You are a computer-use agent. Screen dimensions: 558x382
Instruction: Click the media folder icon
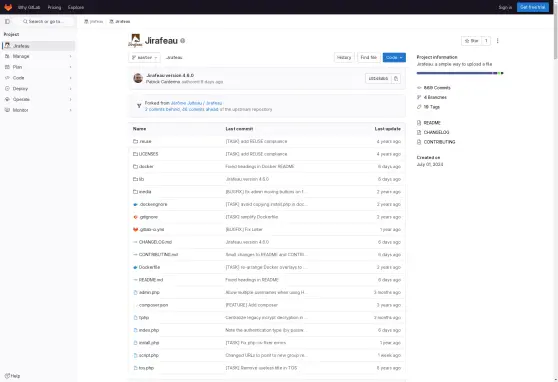point(135,192)
